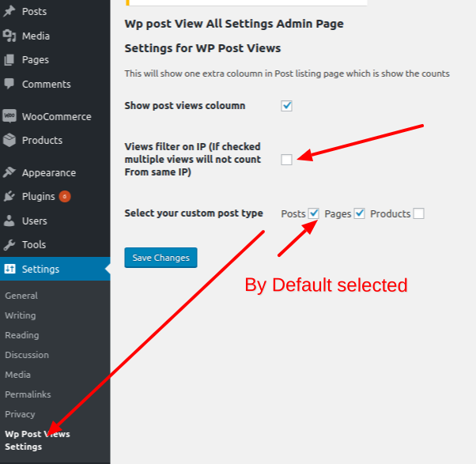Open the Discussion settings submenu
Image resolution: width=476 pixels, height=464 pixels.
click(x=27, y=355)
